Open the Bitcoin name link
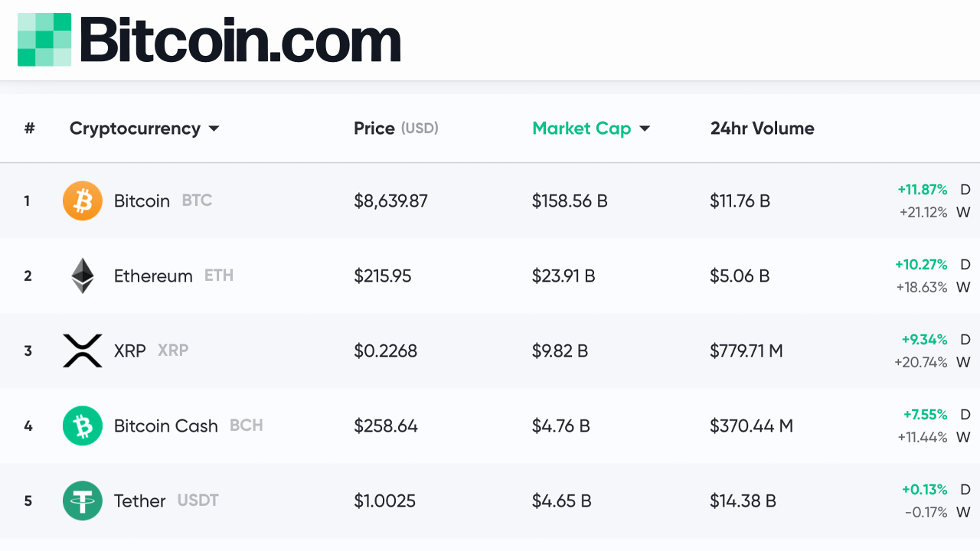The width and height of the screenshot is (980, 551). (142, 201)
